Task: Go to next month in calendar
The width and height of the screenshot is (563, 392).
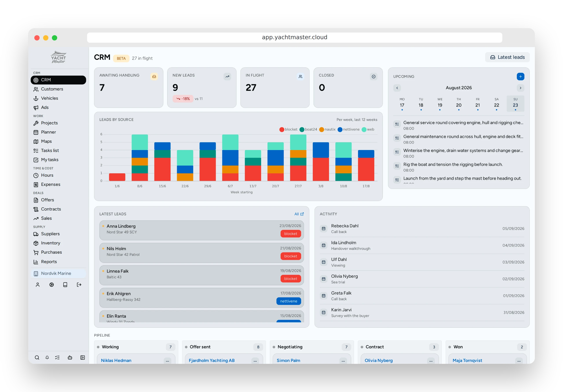Action: (520, 88)
